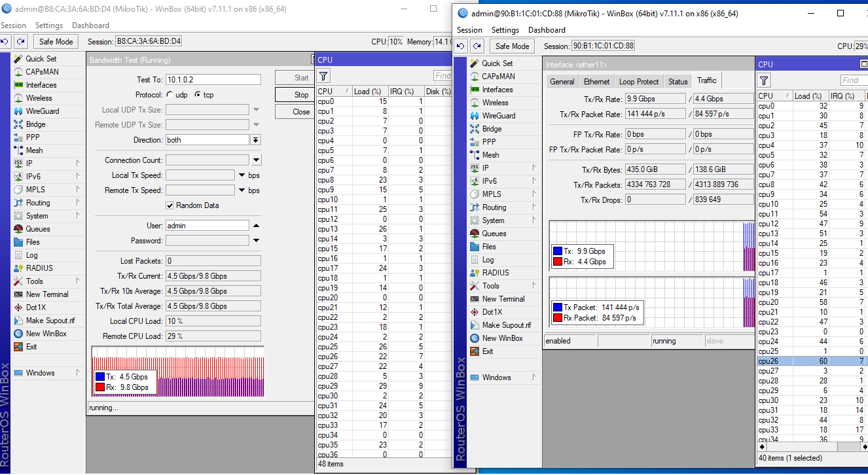Open the Direction dropdown in Bandwidth Test

pos(255,140)
